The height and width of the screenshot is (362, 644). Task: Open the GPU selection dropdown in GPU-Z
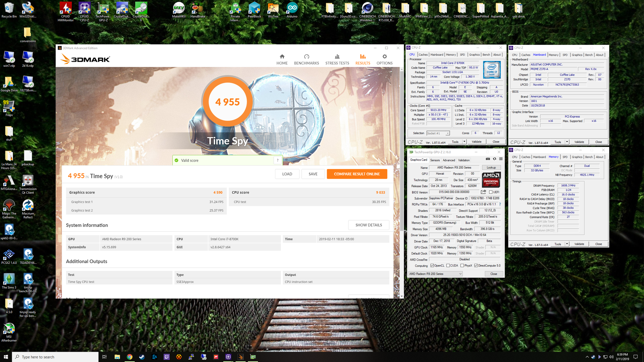pos(435,274)
